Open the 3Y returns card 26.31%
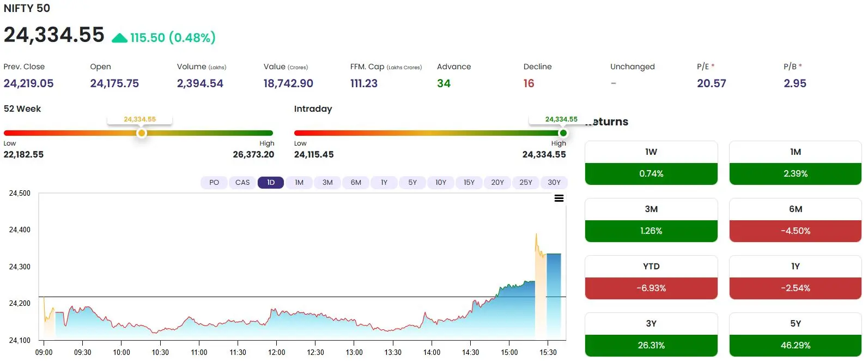868x362 pixels. (x=651, y=335)
